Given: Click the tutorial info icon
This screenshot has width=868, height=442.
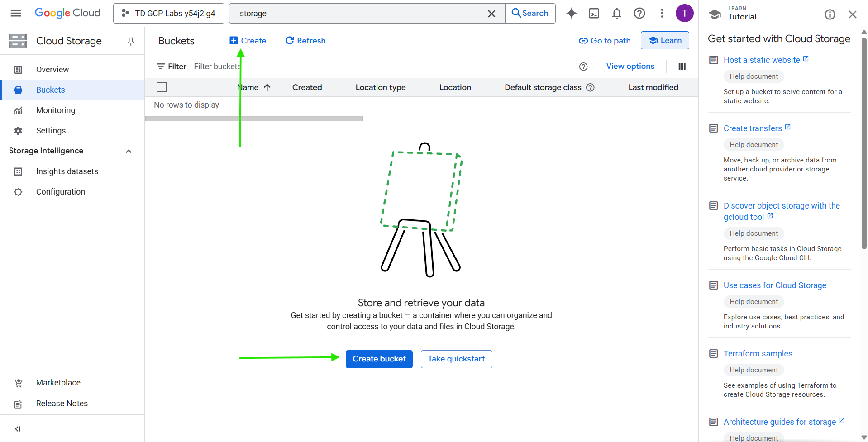Looking at the screenshot, I should (830, 14).
